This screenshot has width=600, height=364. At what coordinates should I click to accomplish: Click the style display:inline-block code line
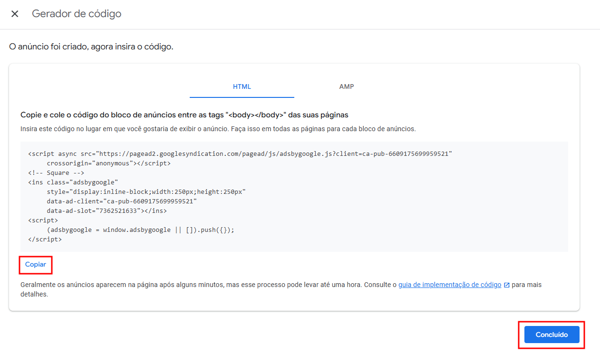tap(146, 192)
